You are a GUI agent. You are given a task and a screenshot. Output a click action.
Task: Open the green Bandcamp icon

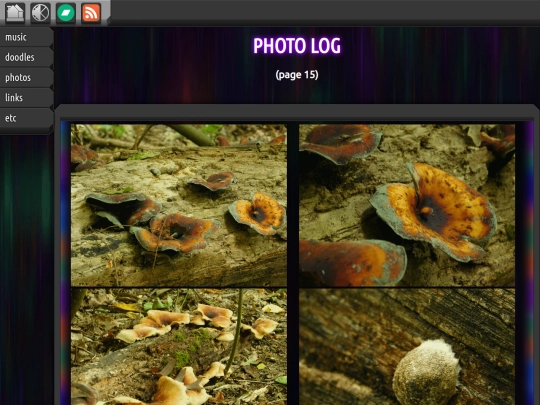click(66, 13)
